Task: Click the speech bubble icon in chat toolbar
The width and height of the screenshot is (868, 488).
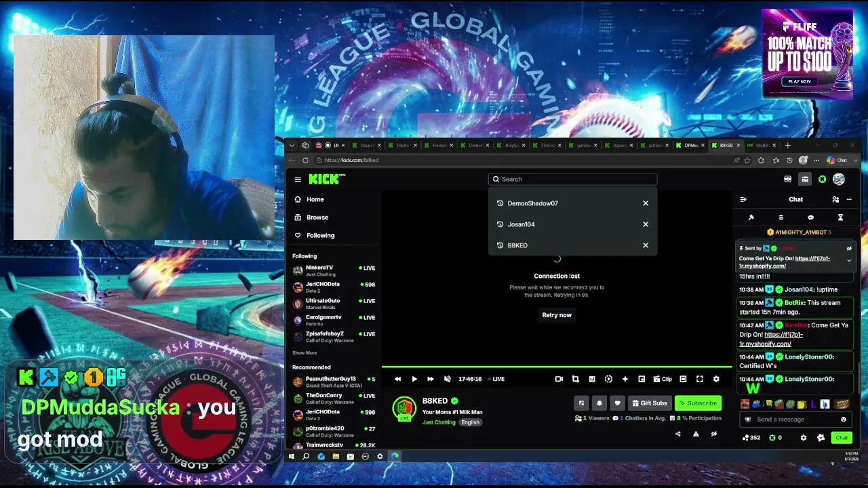Action: point(810,218)
